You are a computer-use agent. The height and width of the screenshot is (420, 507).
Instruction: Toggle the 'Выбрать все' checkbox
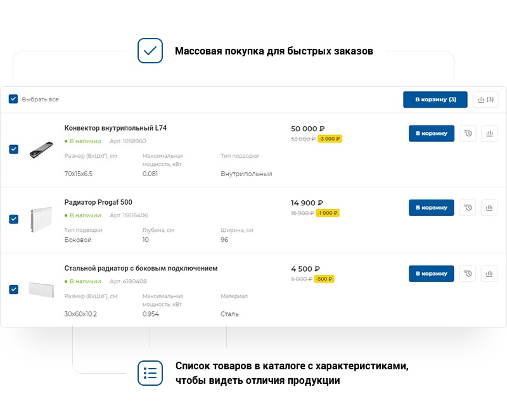(13, 99)
